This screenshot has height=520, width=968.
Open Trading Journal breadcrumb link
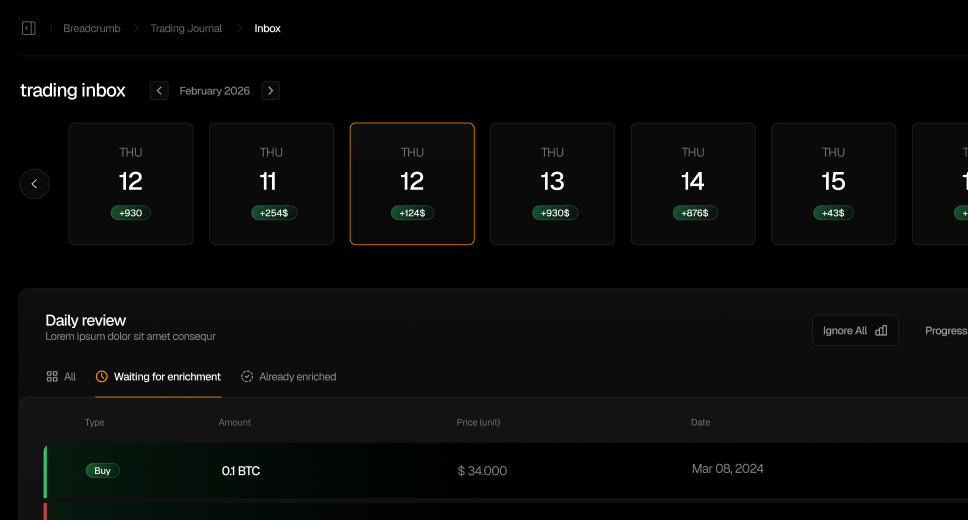point(186,28)
